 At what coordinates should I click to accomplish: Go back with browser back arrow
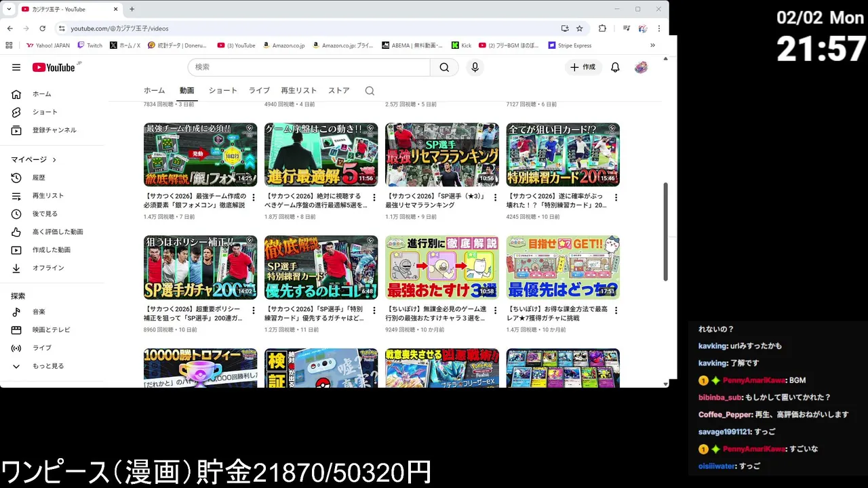click(x=10, y=28)
